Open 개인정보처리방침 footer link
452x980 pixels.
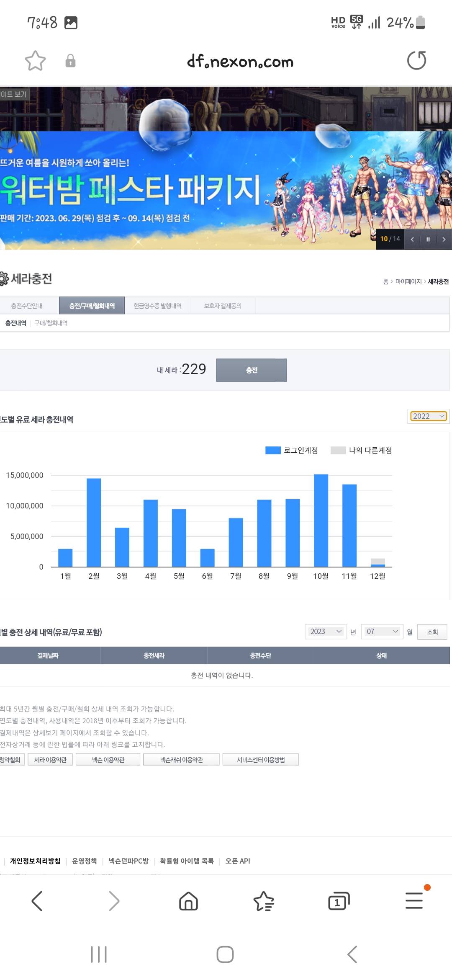point(35,861)
